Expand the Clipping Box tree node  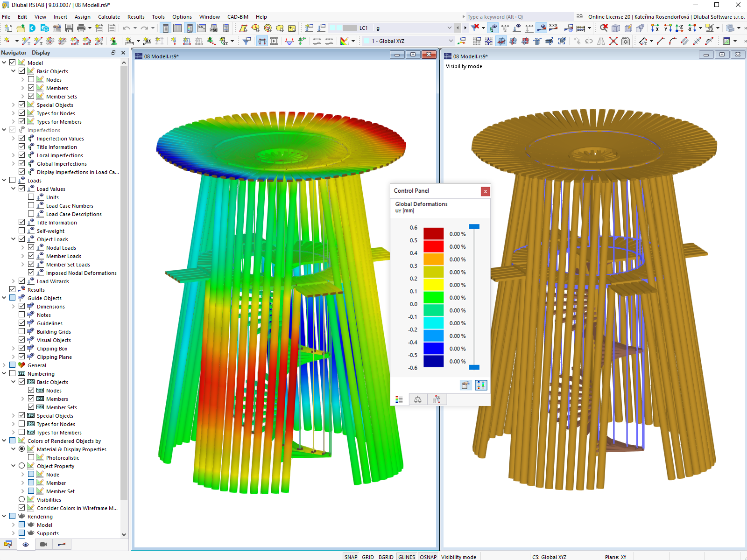(x=14, y=348)
